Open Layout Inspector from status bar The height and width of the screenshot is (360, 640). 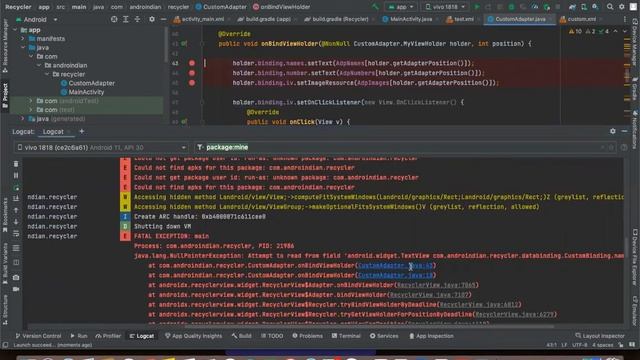[600, 336]
